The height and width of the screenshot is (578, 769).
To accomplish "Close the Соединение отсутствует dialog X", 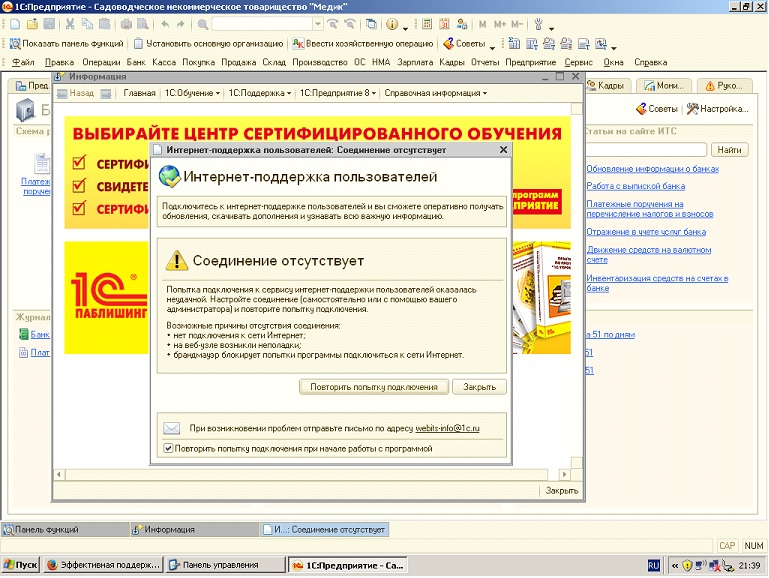I will 503,150.
